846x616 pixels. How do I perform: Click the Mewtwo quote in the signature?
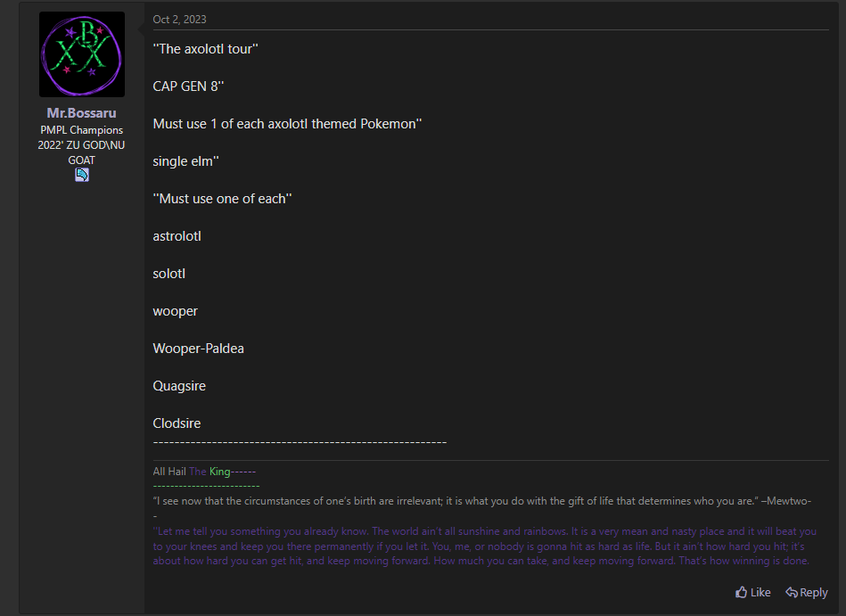click(481, 501)
